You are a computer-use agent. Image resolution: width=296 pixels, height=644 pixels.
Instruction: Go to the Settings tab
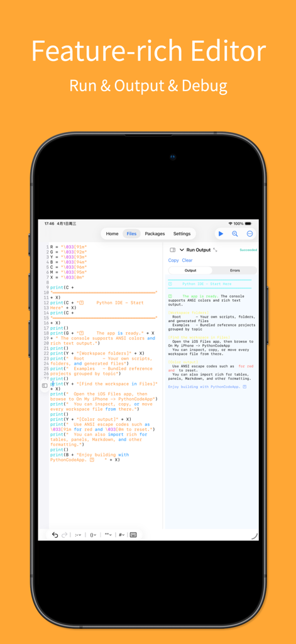[x=182, y=234]
